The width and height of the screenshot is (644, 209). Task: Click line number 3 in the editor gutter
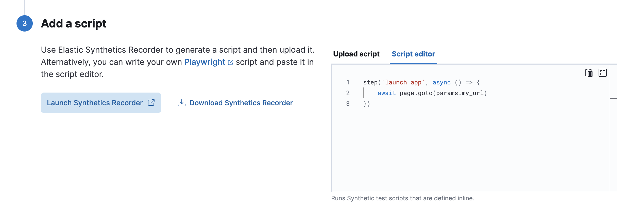pyautogui.click(x=348, y=104)
